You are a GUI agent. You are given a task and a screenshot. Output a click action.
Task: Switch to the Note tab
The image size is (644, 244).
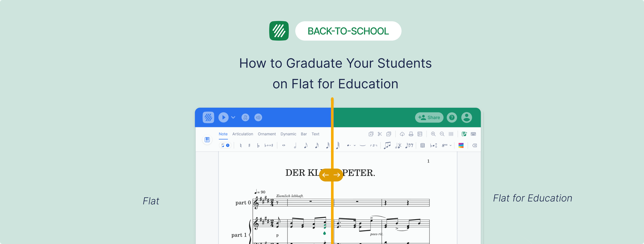click(223, 134)
